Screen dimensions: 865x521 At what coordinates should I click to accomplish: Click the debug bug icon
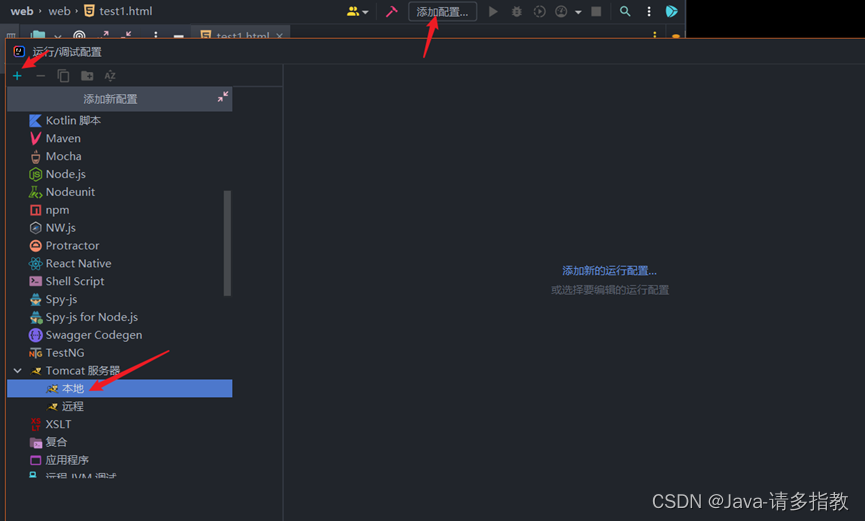point(516,11)
